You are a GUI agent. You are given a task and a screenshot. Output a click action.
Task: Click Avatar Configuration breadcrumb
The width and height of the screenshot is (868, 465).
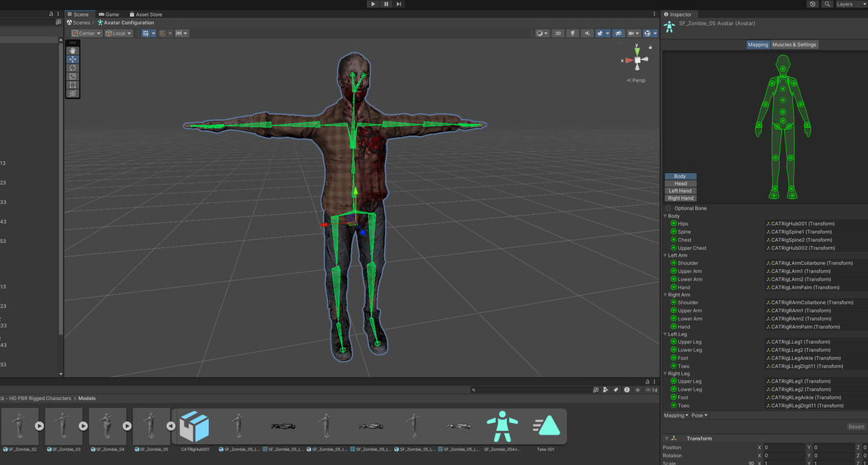click(126, 22)
